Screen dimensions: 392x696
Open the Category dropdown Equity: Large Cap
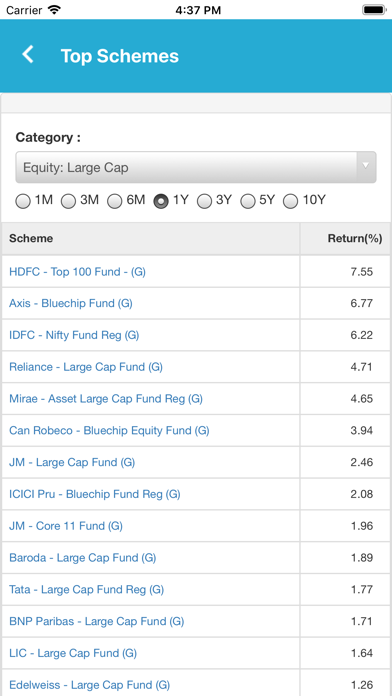click(196, 167)
